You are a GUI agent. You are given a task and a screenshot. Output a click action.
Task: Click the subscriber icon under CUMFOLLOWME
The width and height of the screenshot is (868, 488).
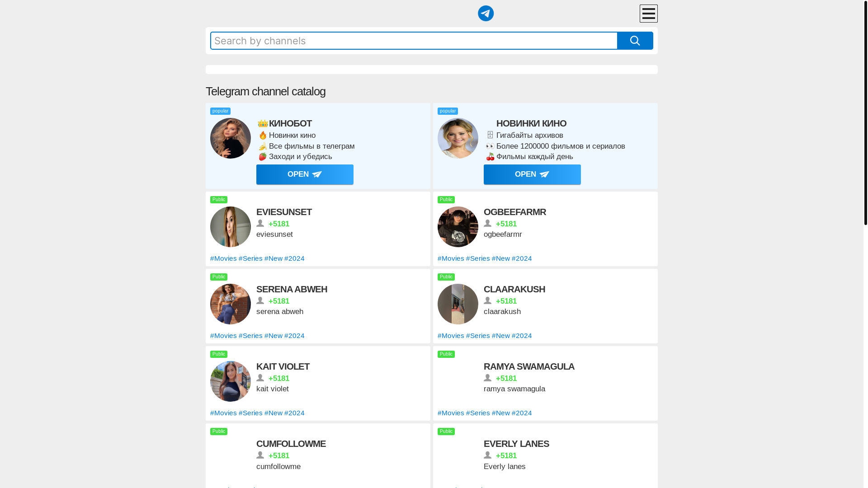[260, 455]
